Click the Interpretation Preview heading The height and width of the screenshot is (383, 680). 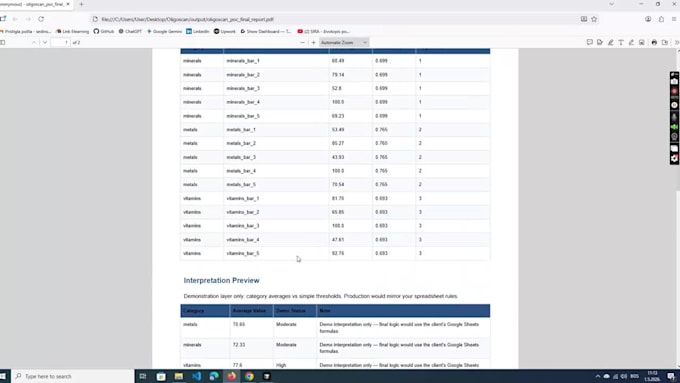coord(221,280)
